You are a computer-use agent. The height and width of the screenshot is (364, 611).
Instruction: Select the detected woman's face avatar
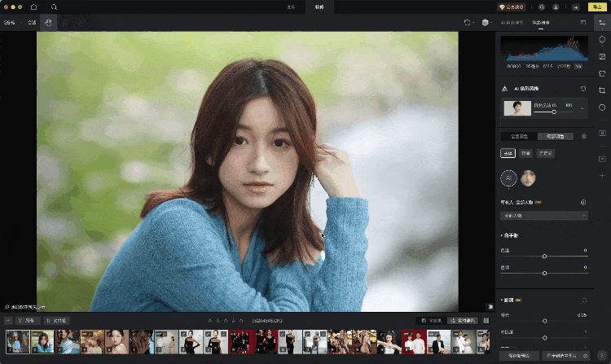pos(528,177)
